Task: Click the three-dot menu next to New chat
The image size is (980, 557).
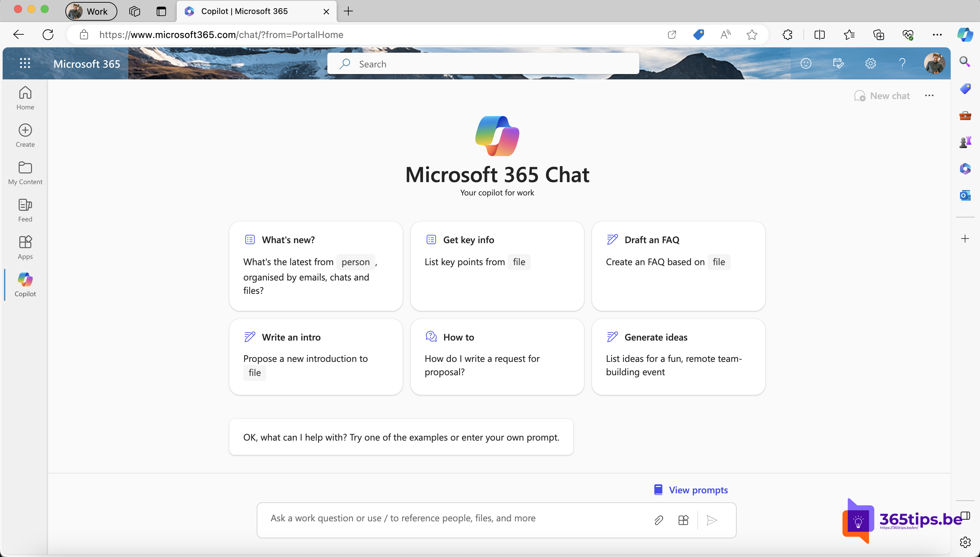Action: click(x=930, y=95)
